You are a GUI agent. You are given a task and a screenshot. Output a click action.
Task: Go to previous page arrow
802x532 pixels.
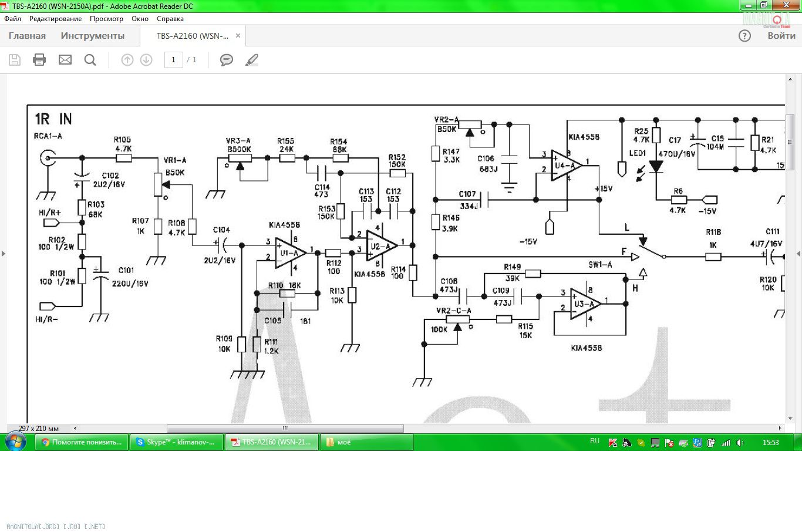click(127, 60)
